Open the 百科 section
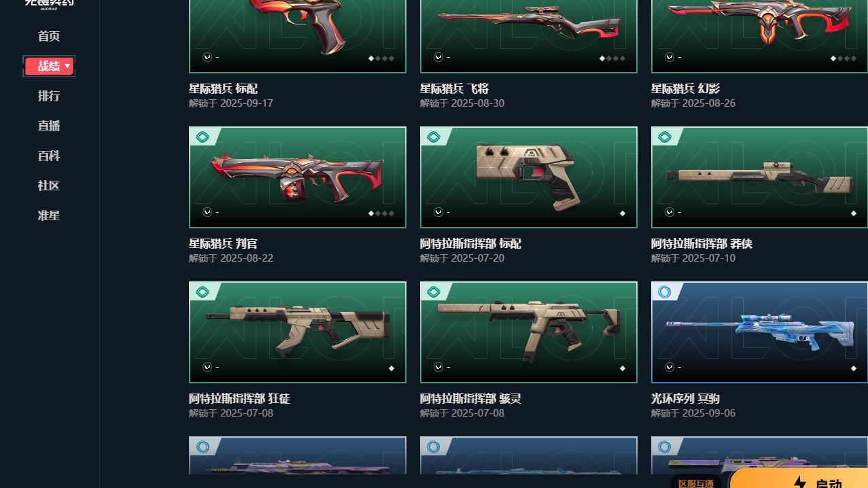 tap(49, 156)
